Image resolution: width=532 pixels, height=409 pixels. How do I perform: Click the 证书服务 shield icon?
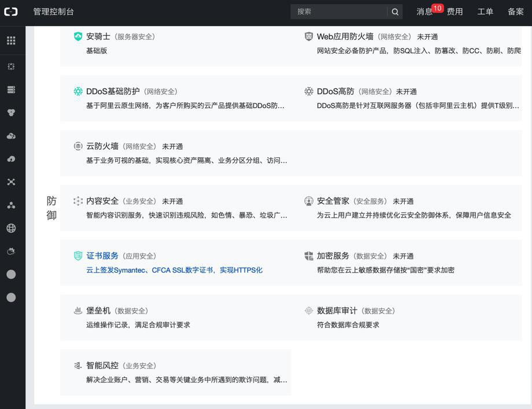coord(78,256)
